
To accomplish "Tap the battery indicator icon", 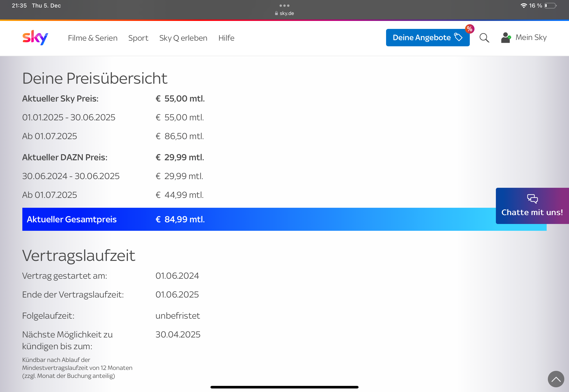I will click(550, 5).
